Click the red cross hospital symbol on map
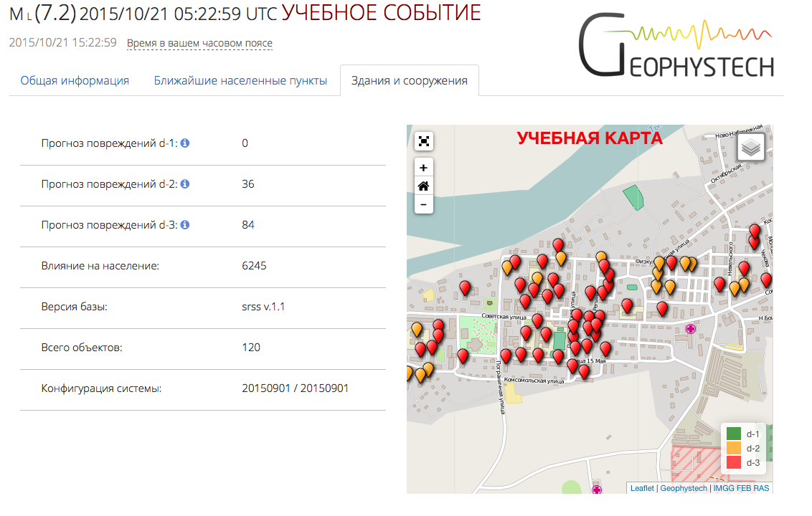The image size is (812, 516). click(x=691, y=329)
